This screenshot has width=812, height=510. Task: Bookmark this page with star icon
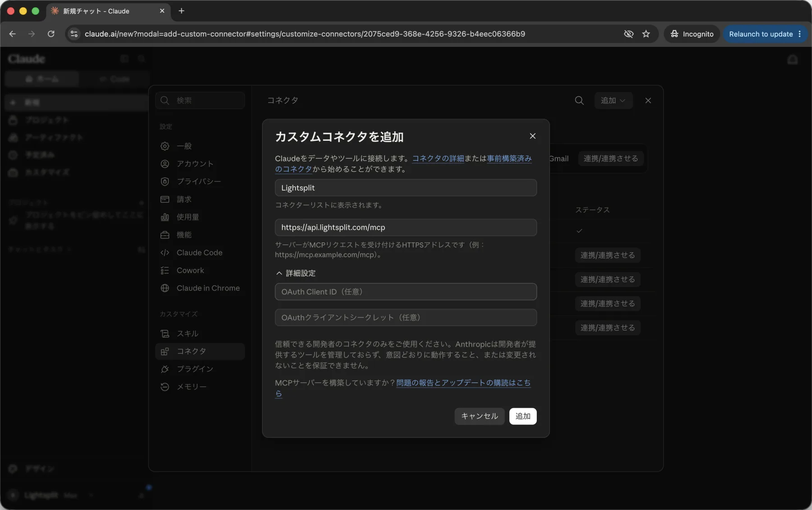646,34
